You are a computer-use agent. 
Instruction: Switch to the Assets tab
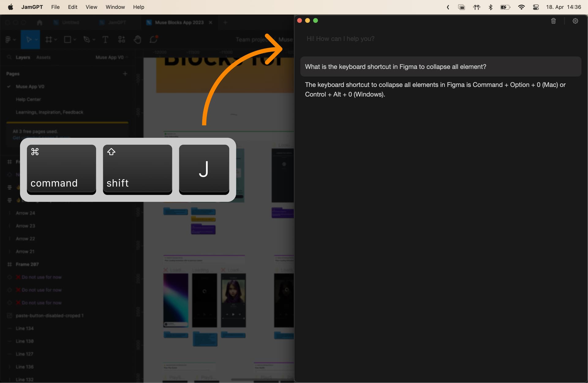click(x=43, y=57)
